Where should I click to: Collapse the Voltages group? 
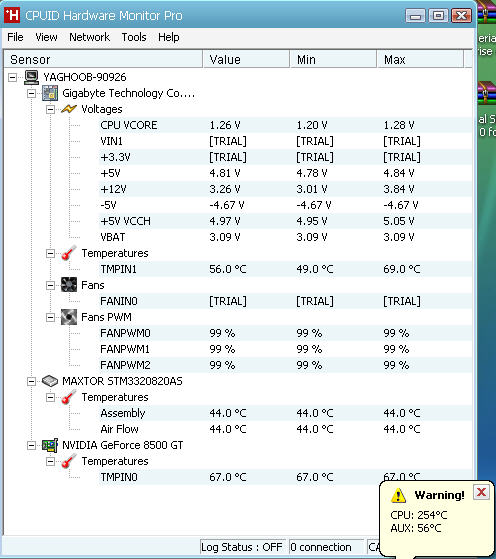click(x=51, y=109)
